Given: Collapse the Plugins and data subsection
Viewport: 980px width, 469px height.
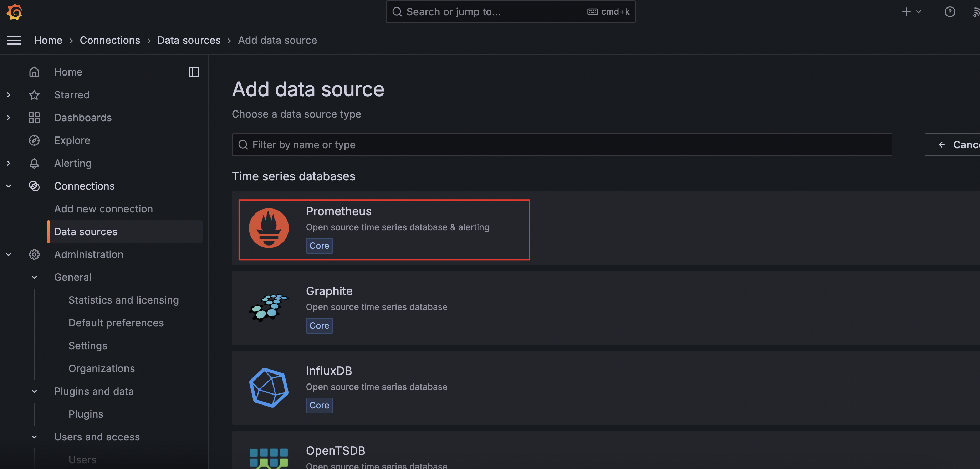Looking at the screenshot, I should point(34,391).
